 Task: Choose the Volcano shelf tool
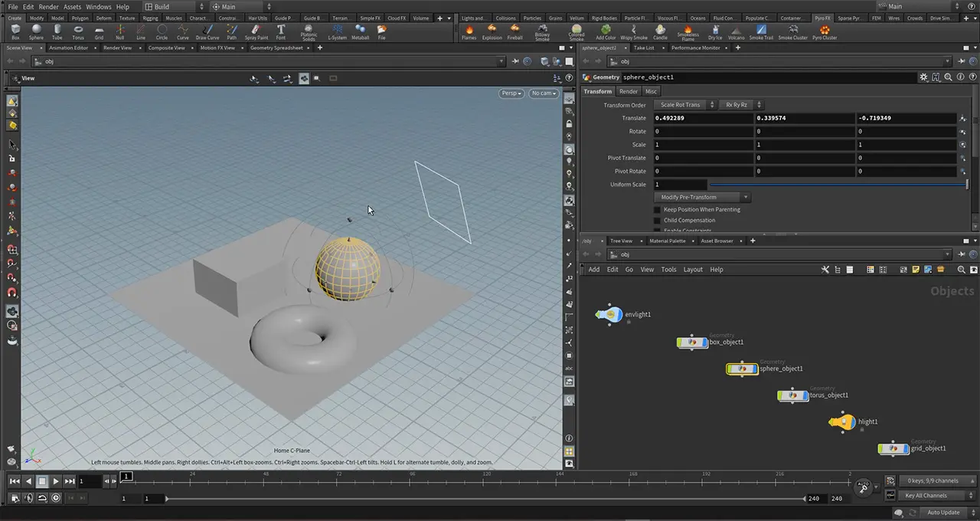[x=736, y=31]
